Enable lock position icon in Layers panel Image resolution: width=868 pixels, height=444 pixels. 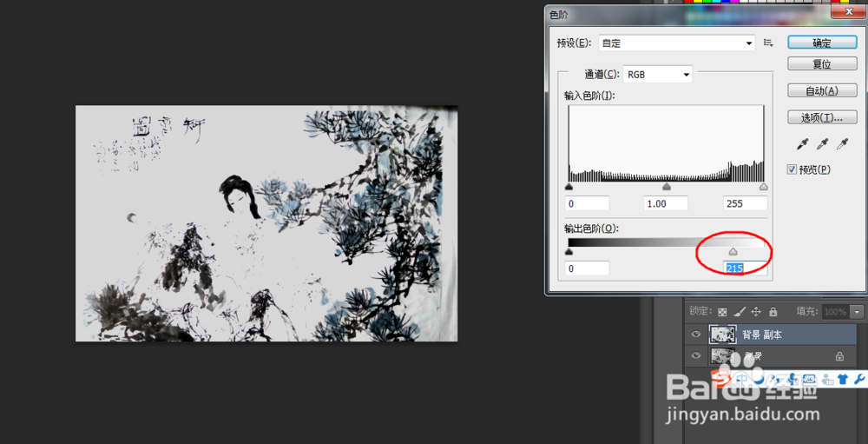click(x=756, y=312)
